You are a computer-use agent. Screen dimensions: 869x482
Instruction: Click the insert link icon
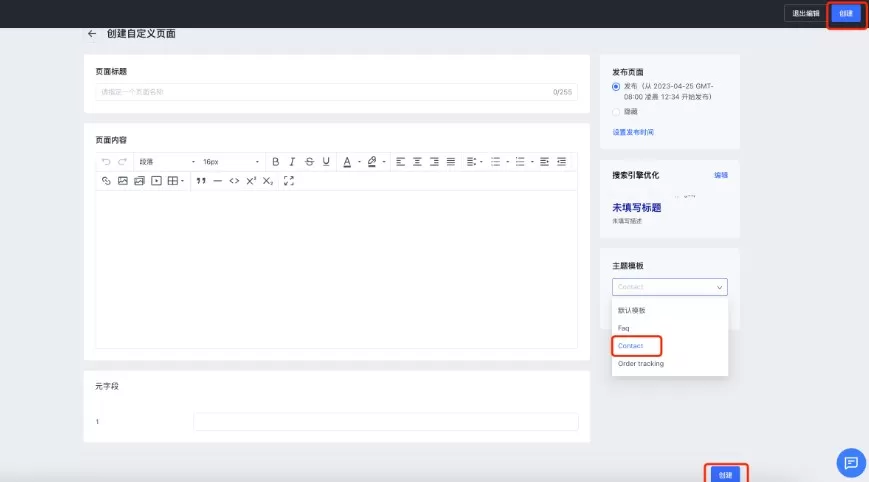point(106,181)
